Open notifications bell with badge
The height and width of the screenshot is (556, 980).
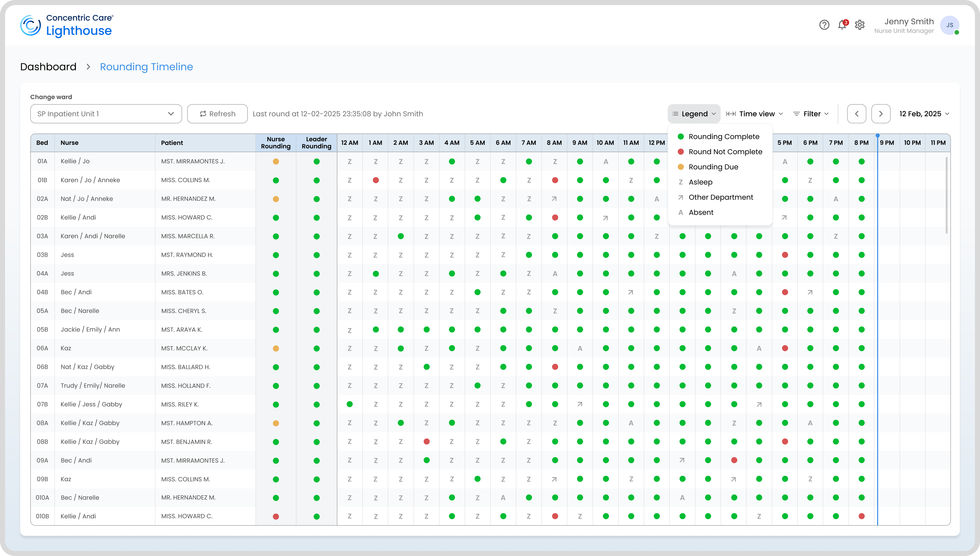(x=842, y=25)
